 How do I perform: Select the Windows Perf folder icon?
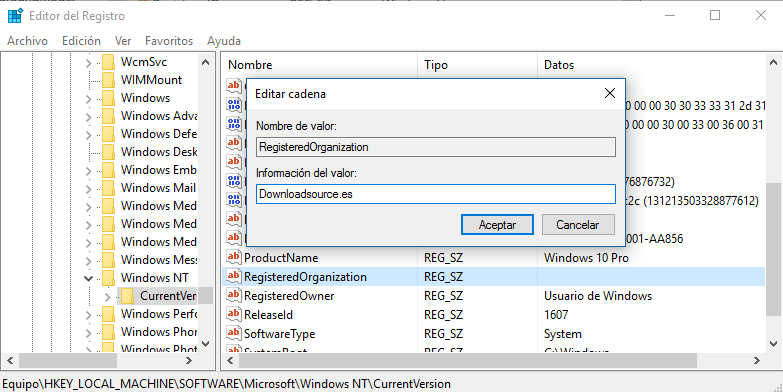[108, 314]
